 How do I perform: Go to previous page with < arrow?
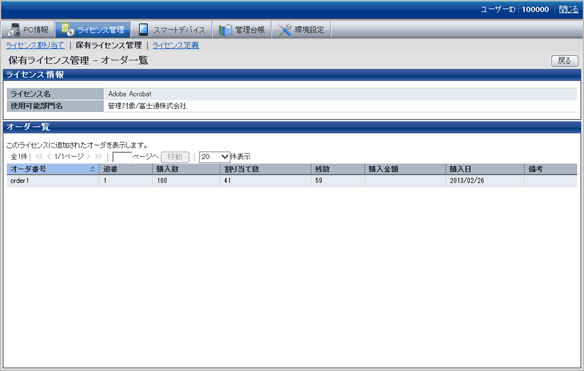click(x=49, y=157)
